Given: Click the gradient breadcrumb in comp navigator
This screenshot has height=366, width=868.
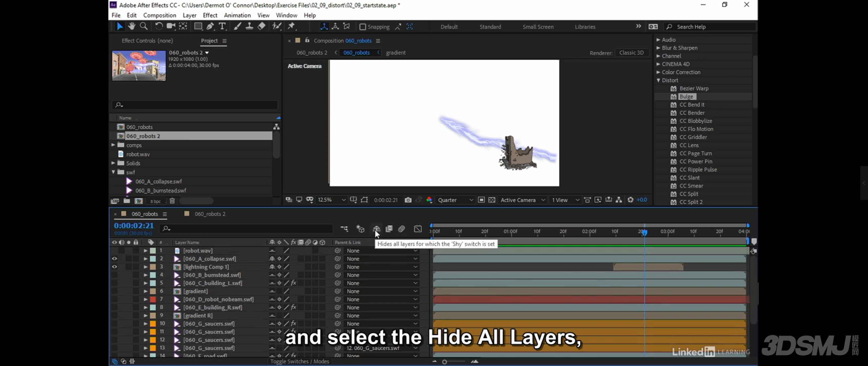Looking at the screenshot, I should pyautogui.click(x=396, y=53).
